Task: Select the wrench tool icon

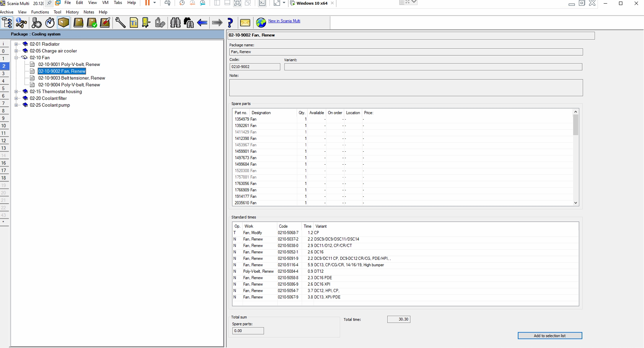Action: (120, 23)
